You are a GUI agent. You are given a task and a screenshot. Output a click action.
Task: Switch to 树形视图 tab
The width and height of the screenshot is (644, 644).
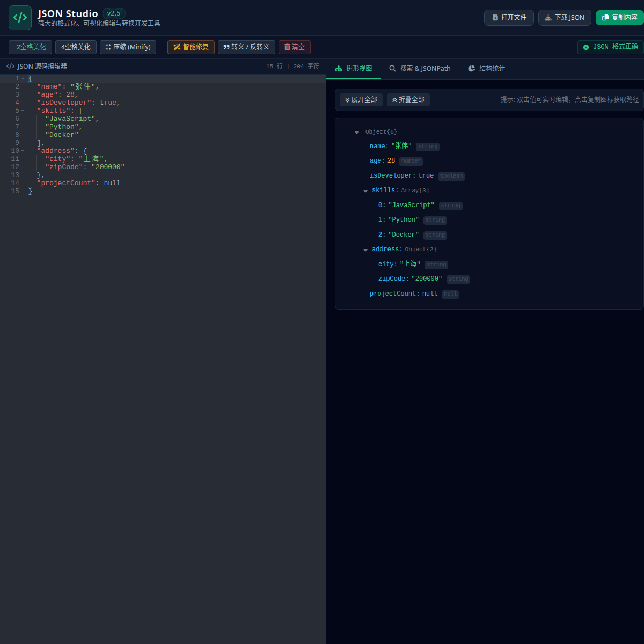[354, 69]
